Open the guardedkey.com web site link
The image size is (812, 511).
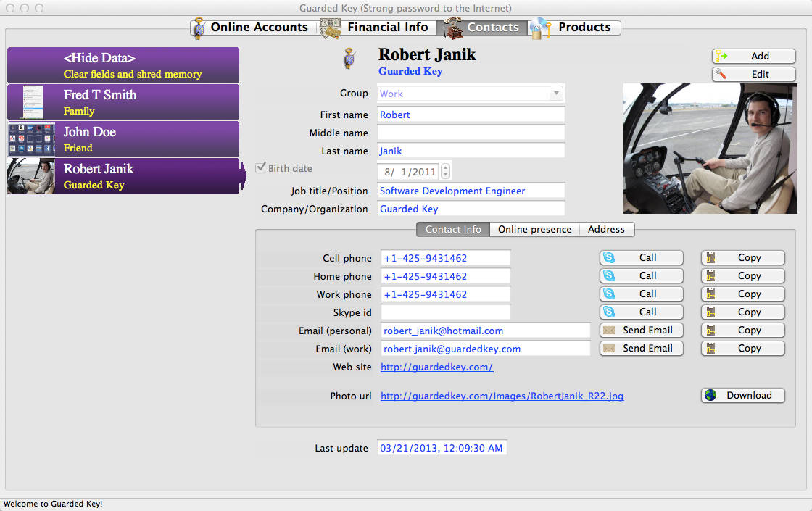(436, 367)
